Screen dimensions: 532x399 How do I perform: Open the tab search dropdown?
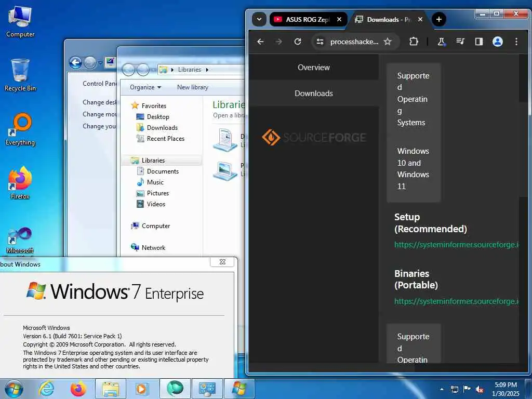click(x=259, y=19)
